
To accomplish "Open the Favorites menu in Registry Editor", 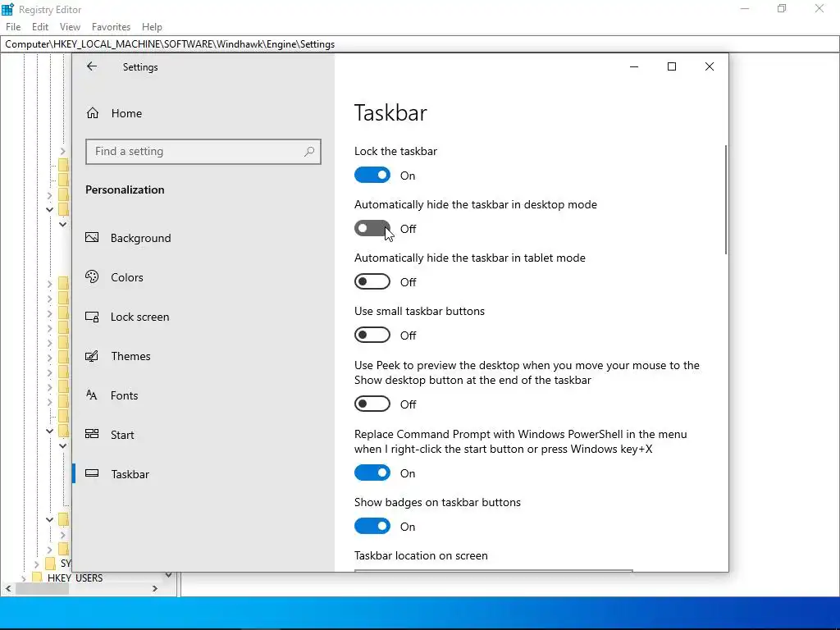I will (111, 27).
